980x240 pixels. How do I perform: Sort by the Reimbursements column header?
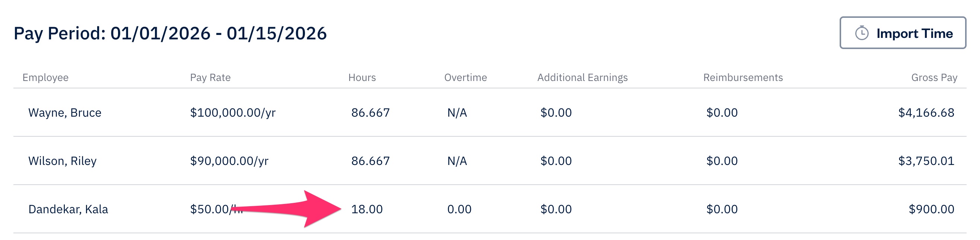point(743,78)
